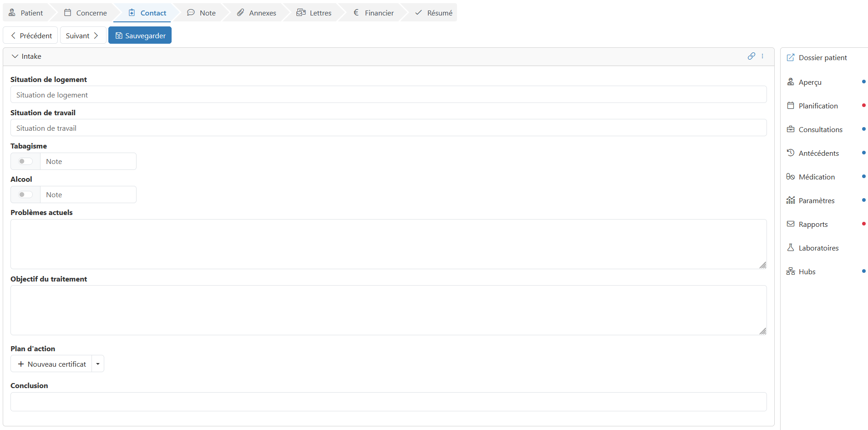Click the Résumé checkmark icon
Screen dimensions: 868x430
(x=418, y=13)
